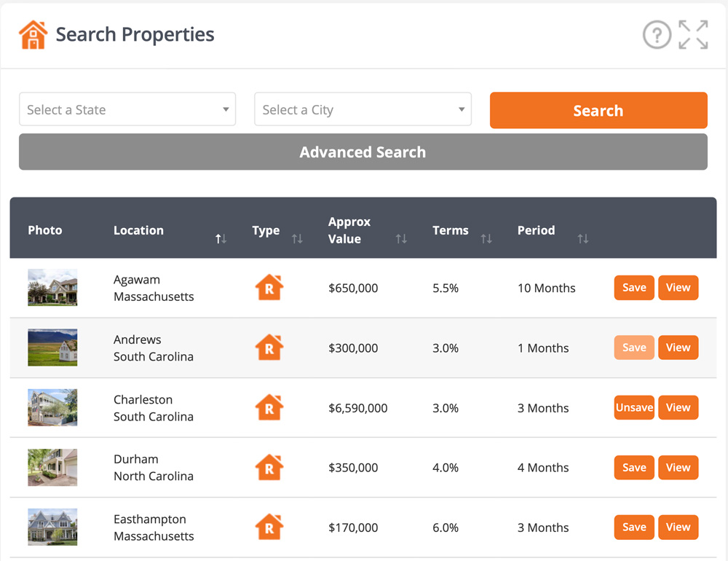Screen dimensions: 728x561
Task: Save the Durham North Carolina property
Action: pyautogui.click(x=634, y=468)
